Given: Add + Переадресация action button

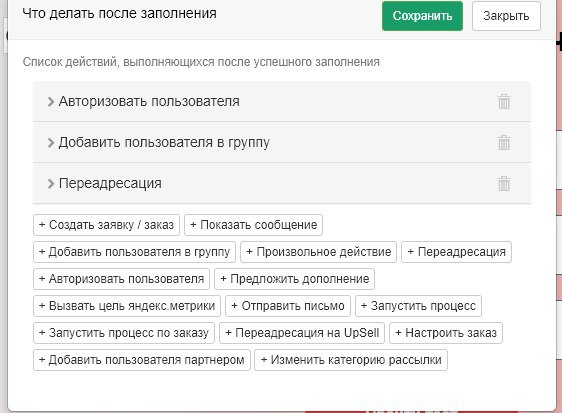Looking at the screenshot, I should (x=456, y=252).
